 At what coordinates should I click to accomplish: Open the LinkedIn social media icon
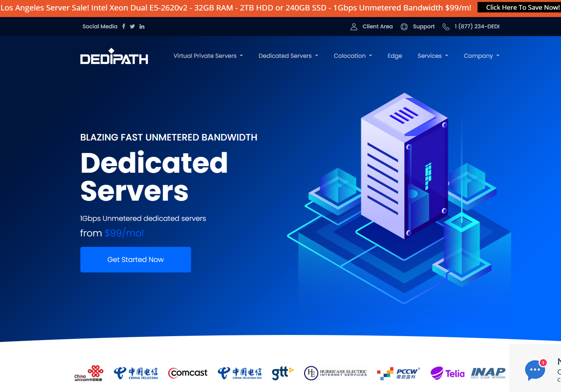coord(142,26)
